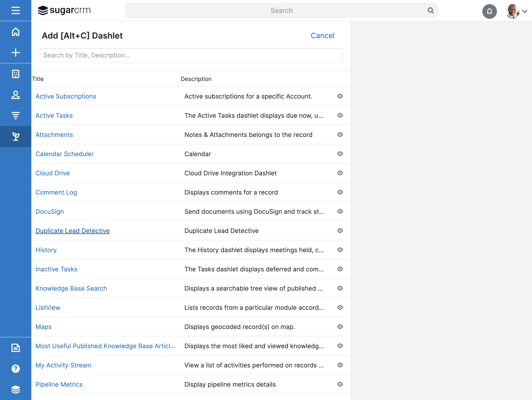Go to Home via sidebar icon

[16, 32]
